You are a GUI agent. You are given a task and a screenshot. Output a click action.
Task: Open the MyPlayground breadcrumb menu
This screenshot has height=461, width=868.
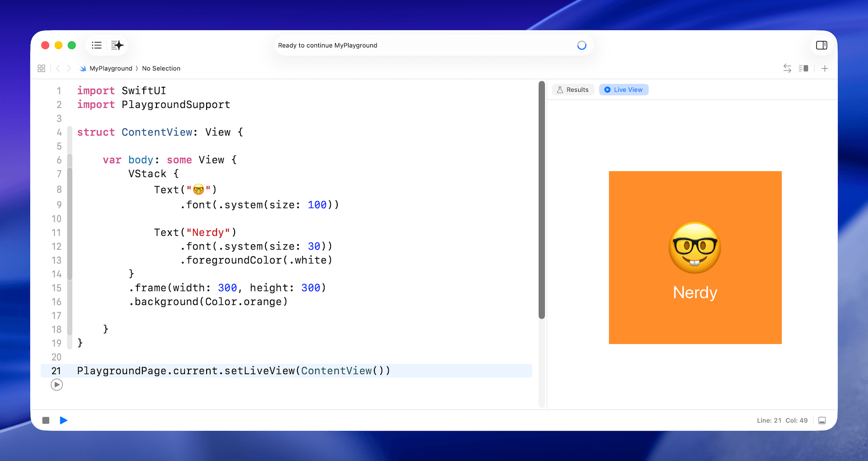click(x=110, y=68)
